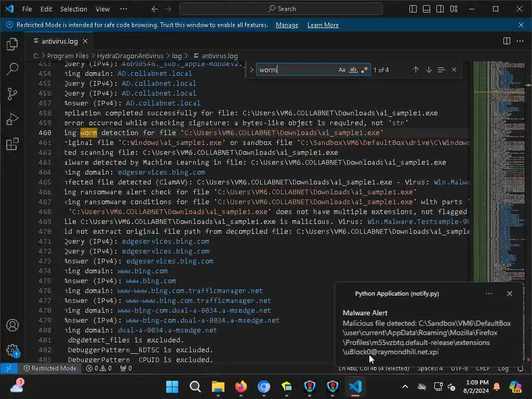This screenshot has width=532, height=399.
Task: Show hidden system tray icons chevron
Action: [x=405, y=387]
